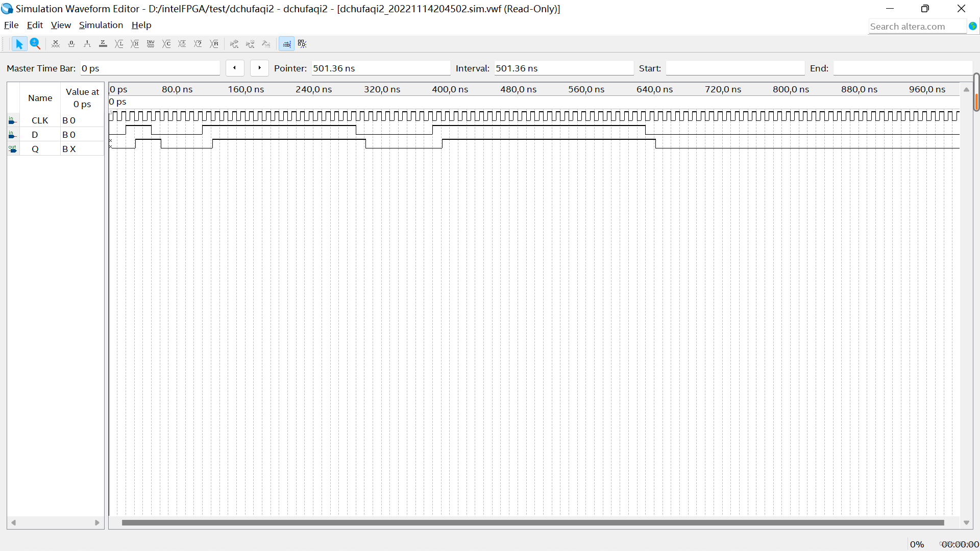Select the D signal row
This screenshot has height=551, width=980.
tap(56, 135)
